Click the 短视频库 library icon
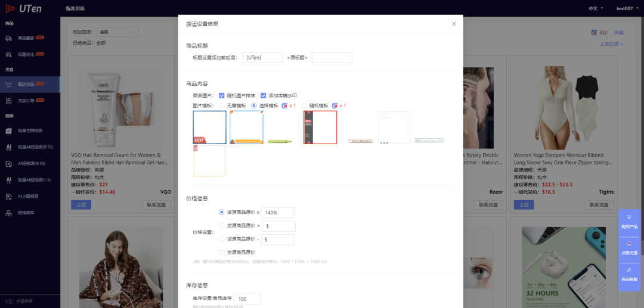 click(8, 213)
